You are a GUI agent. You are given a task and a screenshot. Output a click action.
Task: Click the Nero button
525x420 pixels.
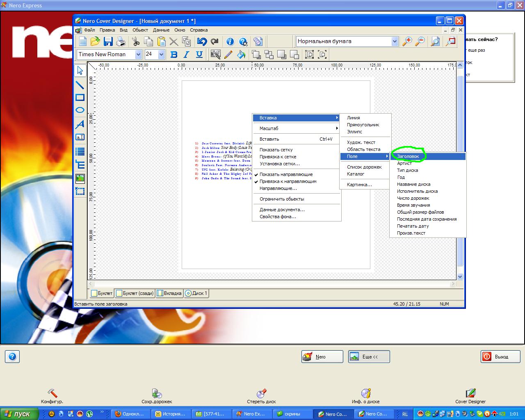pos(322,357)
